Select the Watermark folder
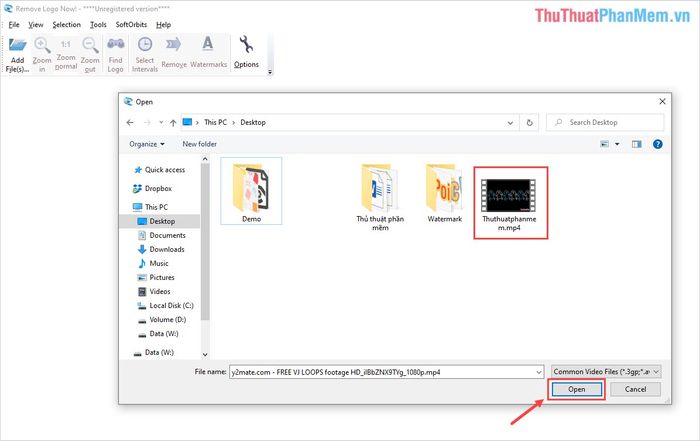700x441 pixels. pos(445,193)
